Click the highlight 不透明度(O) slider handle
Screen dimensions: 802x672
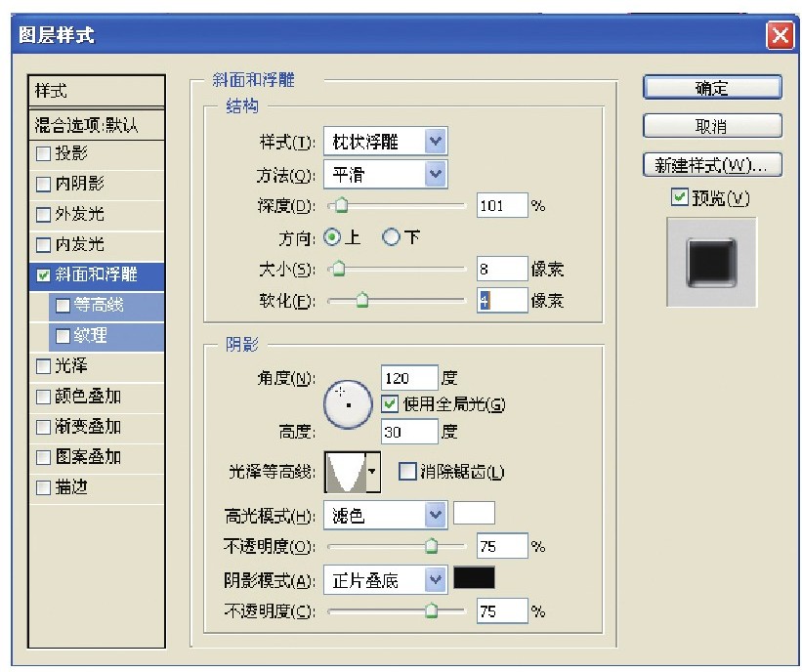point(432,546)
